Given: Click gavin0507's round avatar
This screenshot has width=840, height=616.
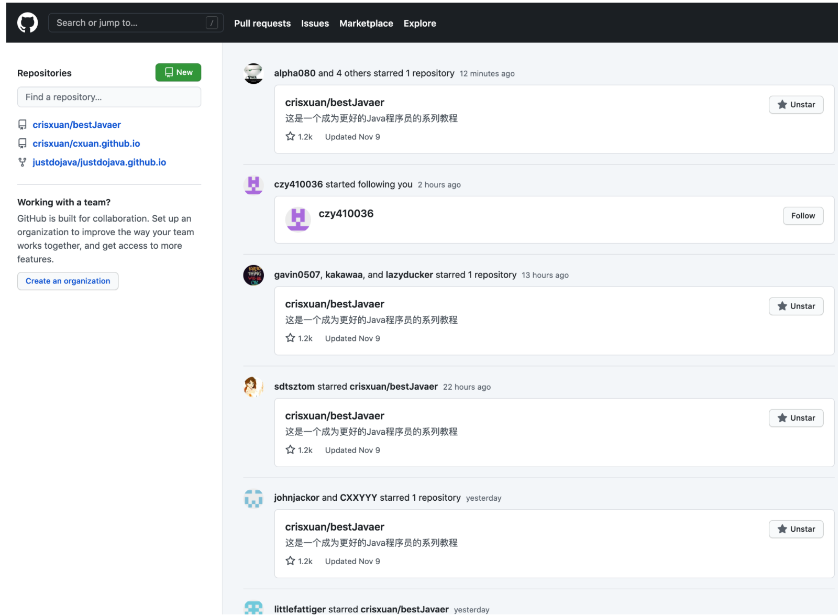Looking at the screenshot, I should (253, 275).
